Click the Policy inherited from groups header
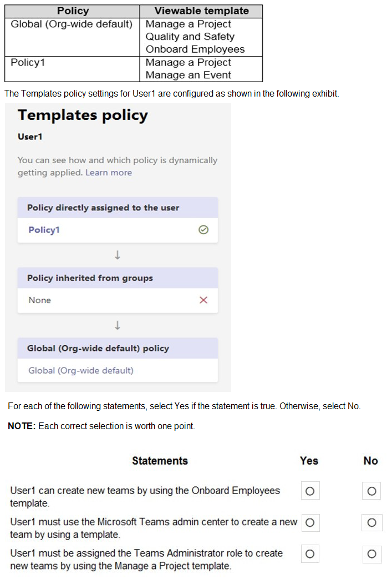This screenshot has width=392, height=579. point(90,278)
